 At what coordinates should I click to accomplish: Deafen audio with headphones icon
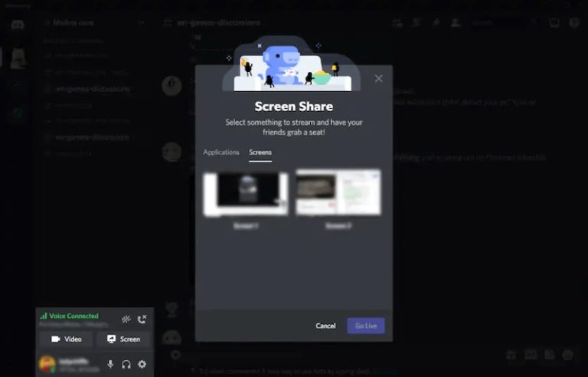click(x=126, y=365)
